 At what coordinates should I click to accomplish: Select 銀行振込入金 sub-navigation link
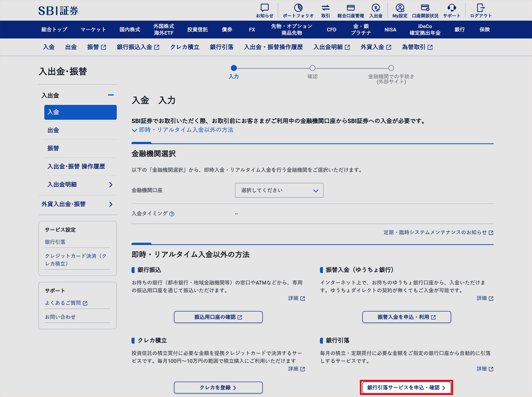click(x=138, y=47)
